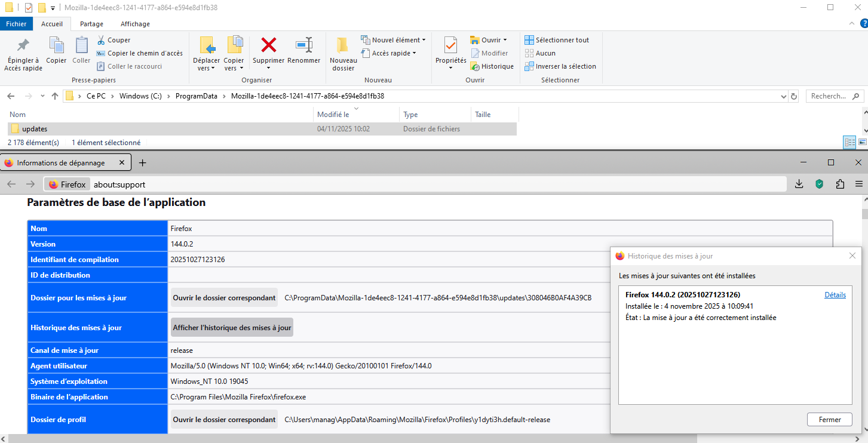Click Fermer in the update history dialog
This screenshot has width=868, height=443.
click(830, 420)
